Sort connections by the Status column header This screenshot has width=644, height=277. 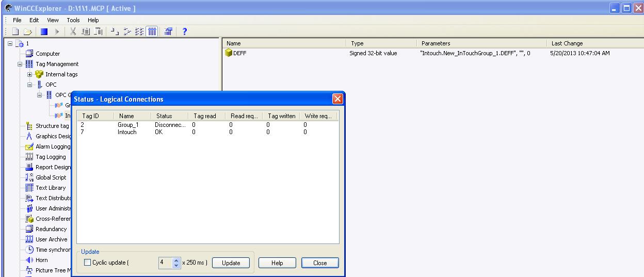(x=164, y=116)
